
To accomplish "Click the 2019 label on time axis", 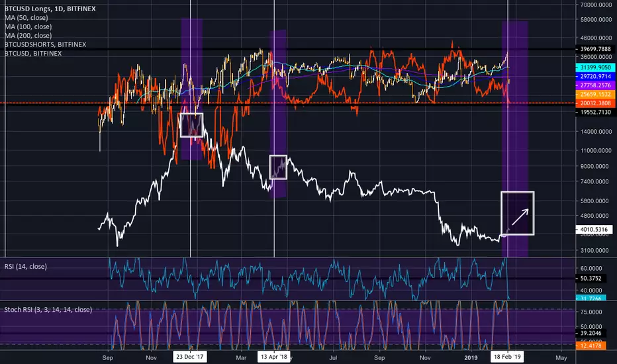I will [x=471, y=357].
